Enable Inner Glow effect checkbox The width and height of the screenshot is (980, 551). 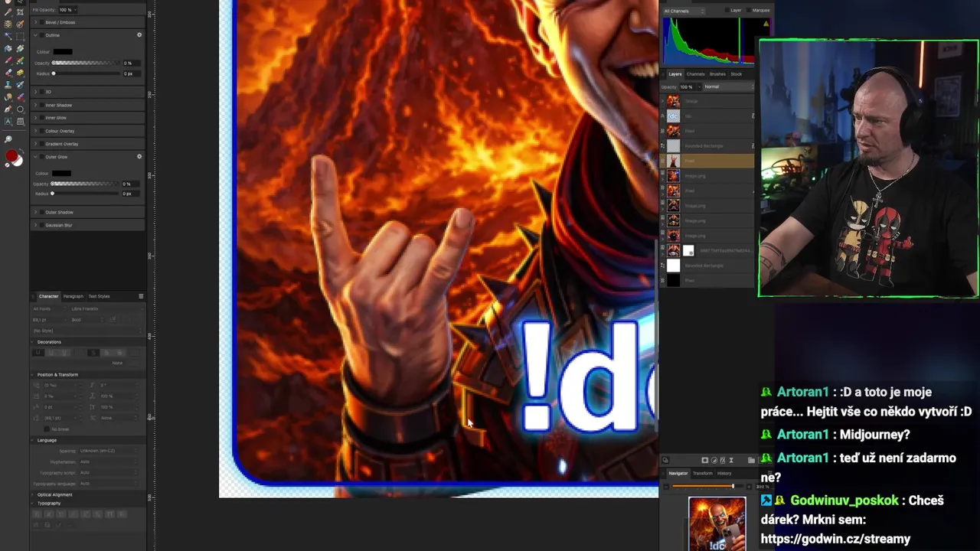tap(42, 118)
